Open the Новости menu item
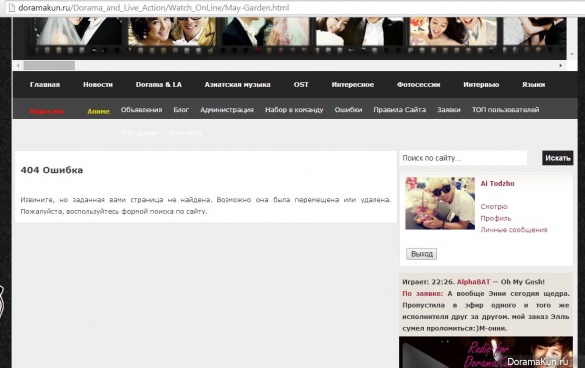The image size is (585, 368). point(98,85)
